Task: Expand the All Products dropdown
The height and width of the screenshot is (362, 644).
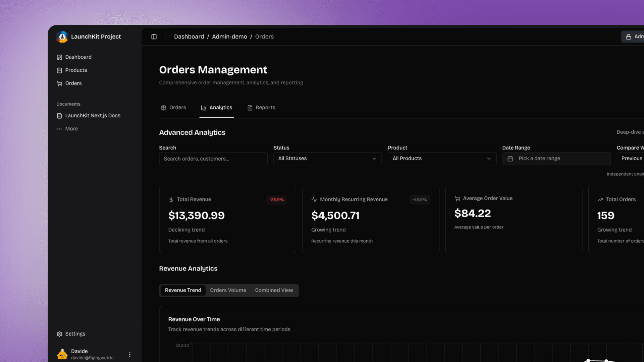Action: [x=442, y=159]
